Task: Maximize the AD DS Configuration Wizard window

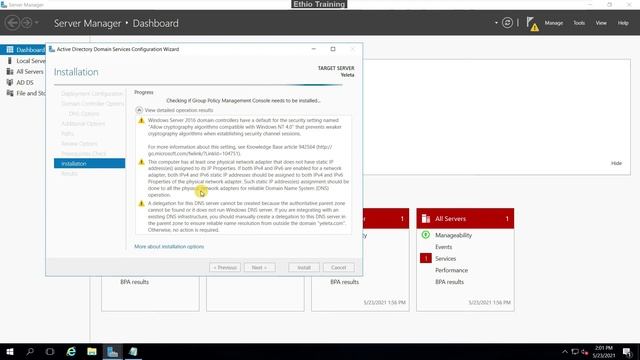Action: click(333, 49)
